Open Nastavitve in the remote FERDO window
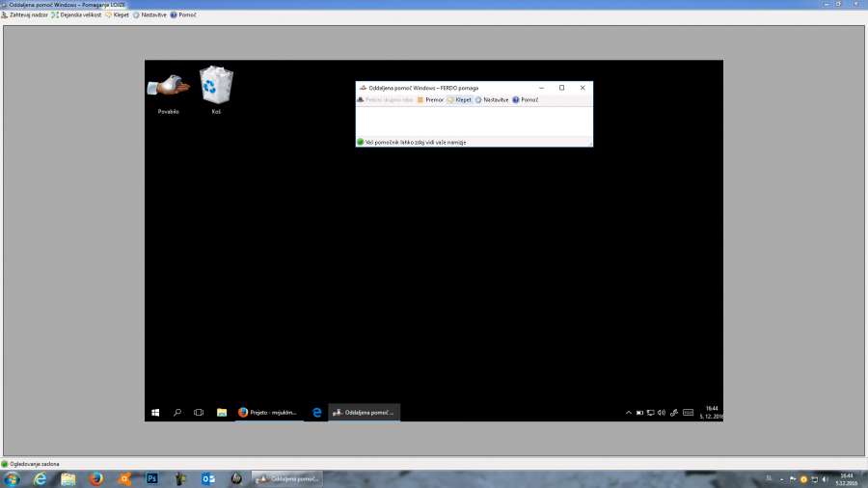 click(x=492, y=99)
